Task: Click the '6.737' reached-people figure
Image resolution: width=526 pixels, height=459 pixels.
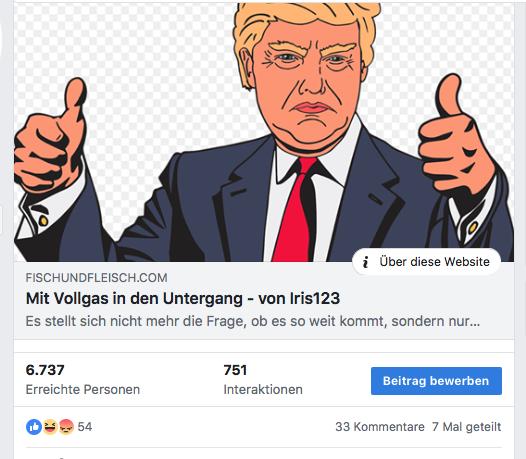Action: [45, 370]
